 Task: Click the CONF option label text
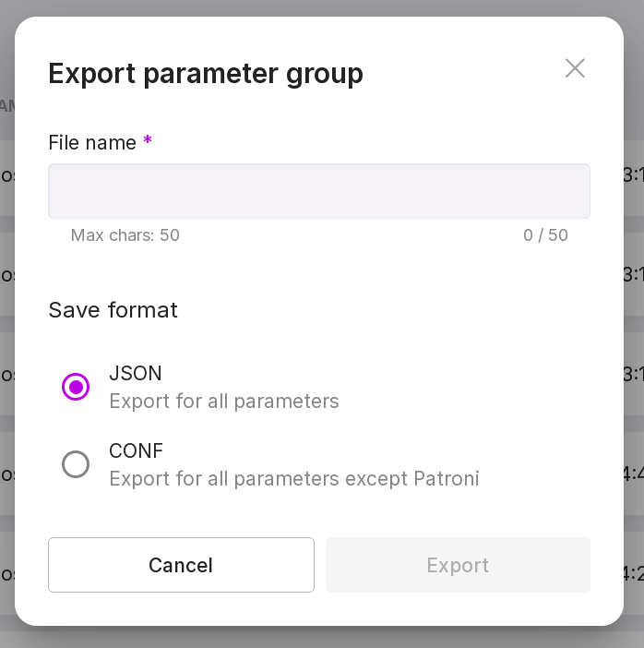[x=137, y=451]
